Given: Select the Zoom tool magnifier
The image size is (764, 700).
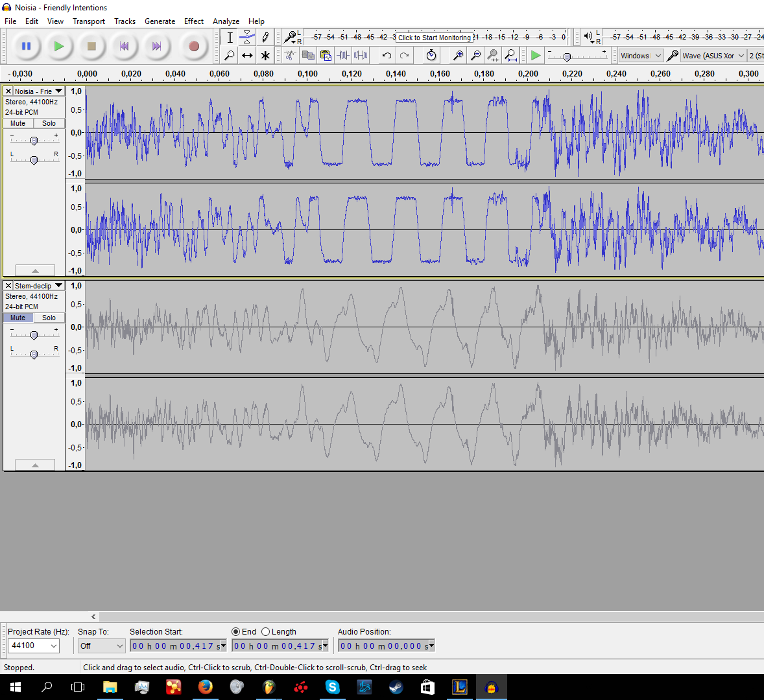Looking at the screenshot, I should (230, 56).
